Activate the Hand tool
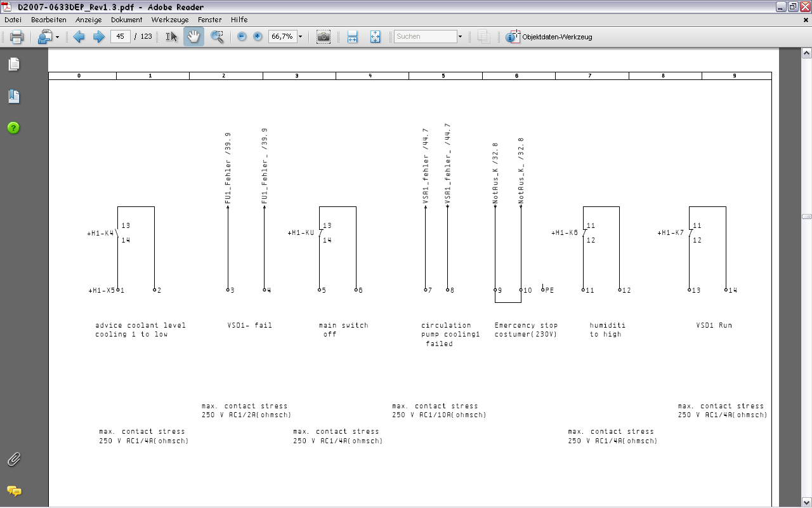The height and width of the screenshot is (508, 812). pos(193,37)
